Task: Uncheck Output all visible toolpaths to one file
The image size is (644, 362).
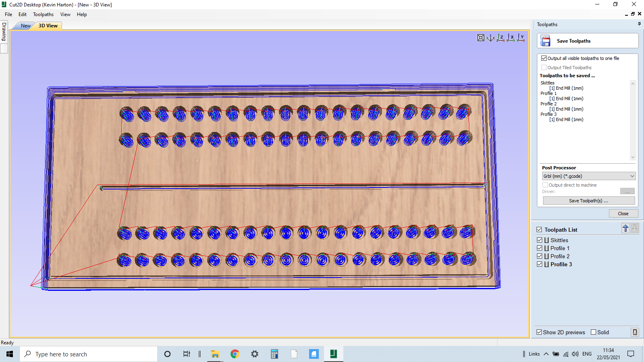Action: [544, 58]
